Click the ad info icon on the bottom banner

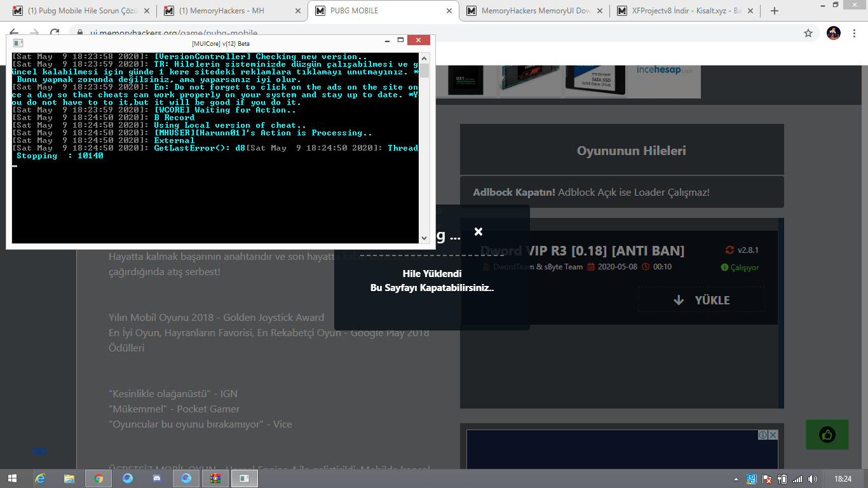[x=763, y=435]
